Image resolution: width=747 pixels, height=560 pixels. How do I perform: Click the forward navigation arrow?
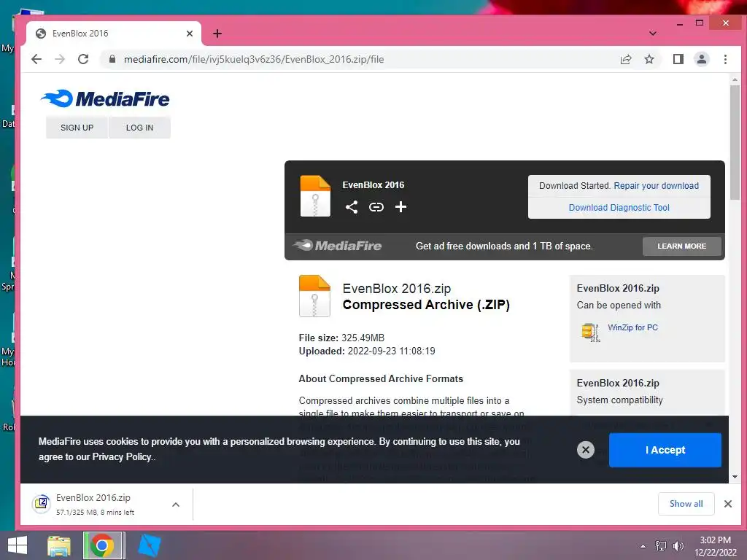click(60, 59)
